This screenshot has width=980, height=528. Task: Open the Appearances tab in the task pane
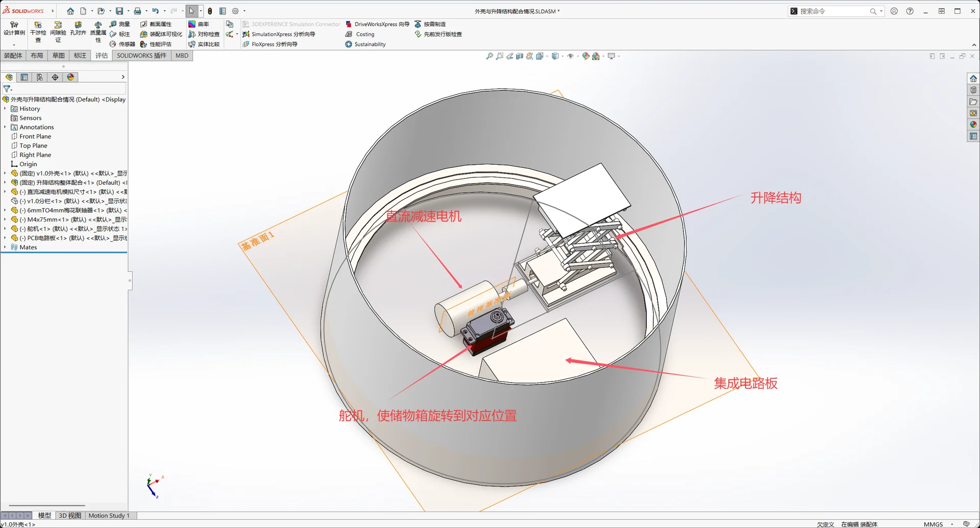point(973,124)
